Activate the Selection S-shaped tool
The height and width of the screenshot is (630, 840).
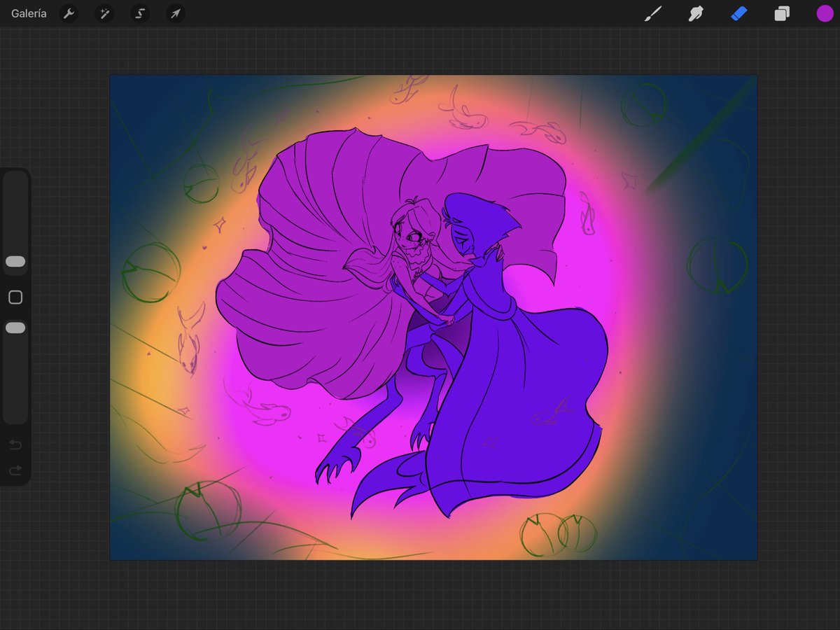pyautogui.click(x=140, y=13)
